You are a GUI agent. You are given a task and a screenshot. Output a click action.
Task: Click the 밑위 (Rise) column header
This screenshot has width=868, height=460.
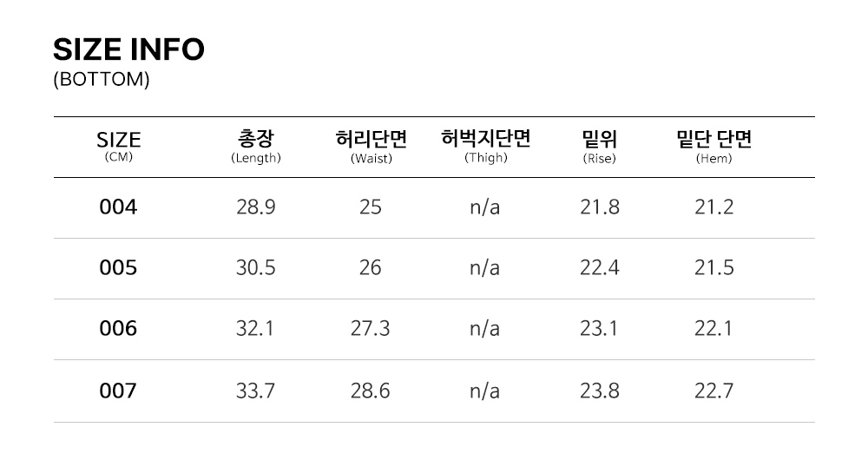[599, 145]
